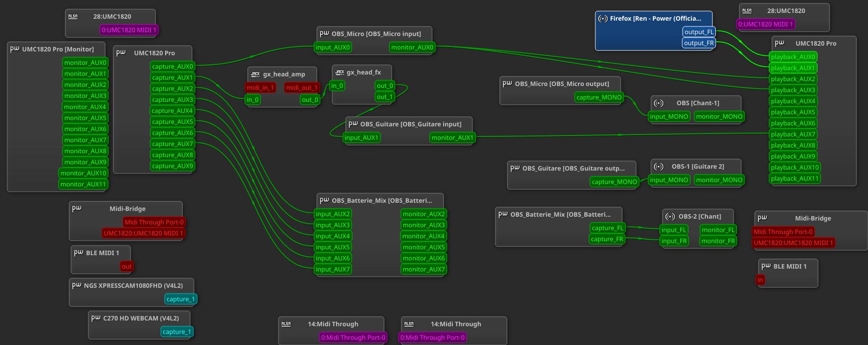Select capture_FL port on OBS_Batterie_Mix
This screenshot has width=868, height=345.
(607, 228)
